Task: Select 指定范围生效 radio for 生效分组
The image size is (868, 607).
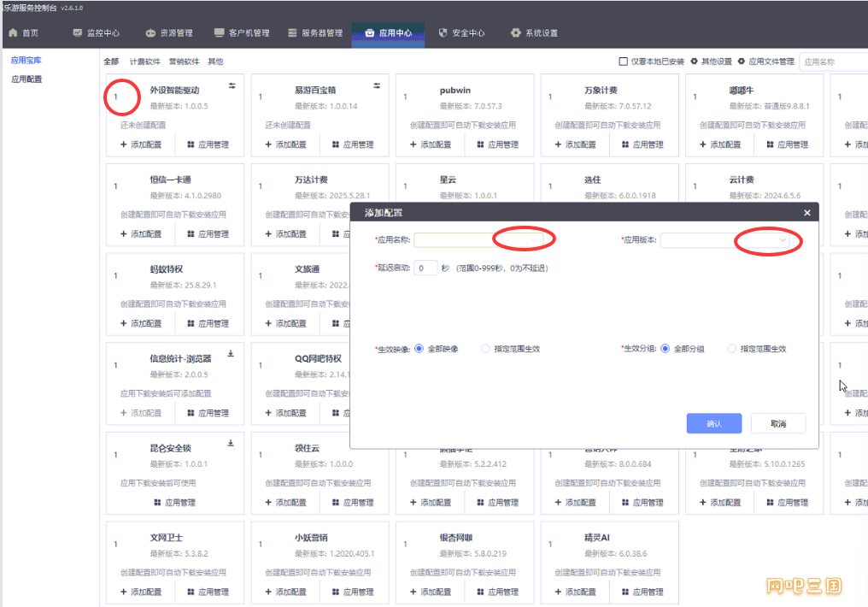Action: pos(732,348)
